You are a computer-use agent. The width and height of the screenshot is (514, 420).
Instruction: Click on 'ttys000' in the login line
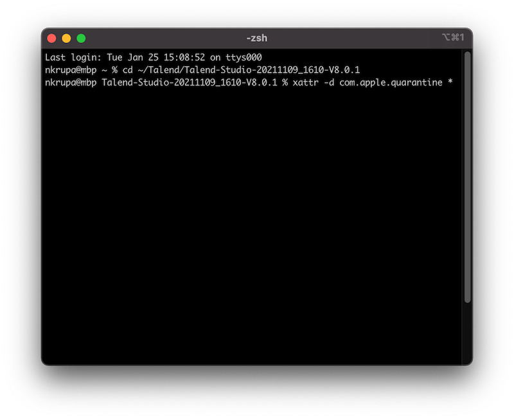coord(244,57)
